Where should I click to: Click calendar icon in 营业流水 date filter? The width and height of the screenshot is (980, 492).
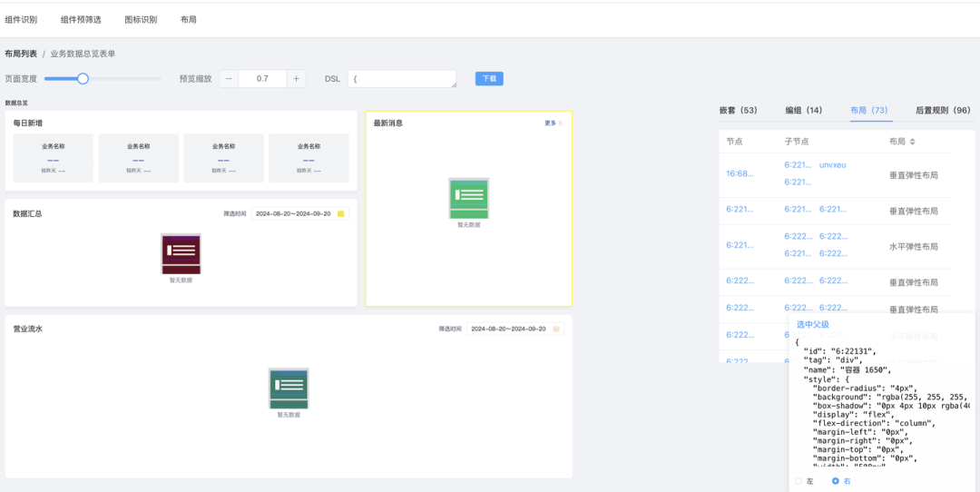click(x=556, y=329)
